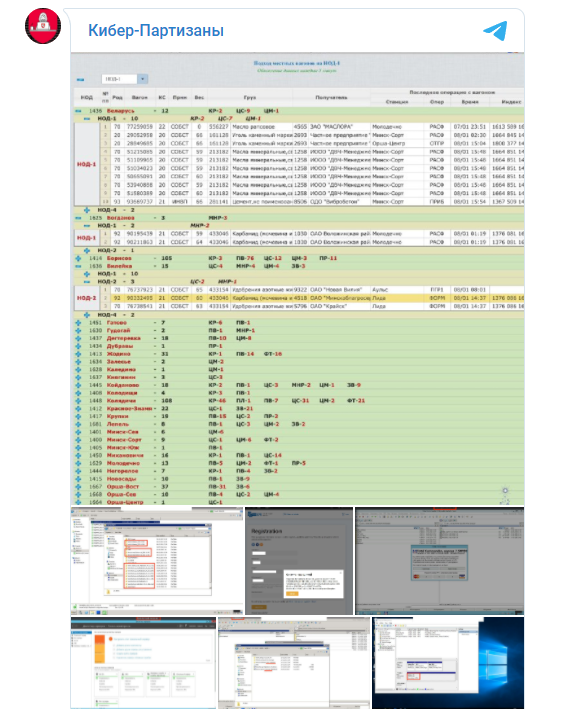The height and width of the screenshot is (709, 583).
Task: Click plus icon beside 1412 Красное-Знамя
Action: (78, 408)
